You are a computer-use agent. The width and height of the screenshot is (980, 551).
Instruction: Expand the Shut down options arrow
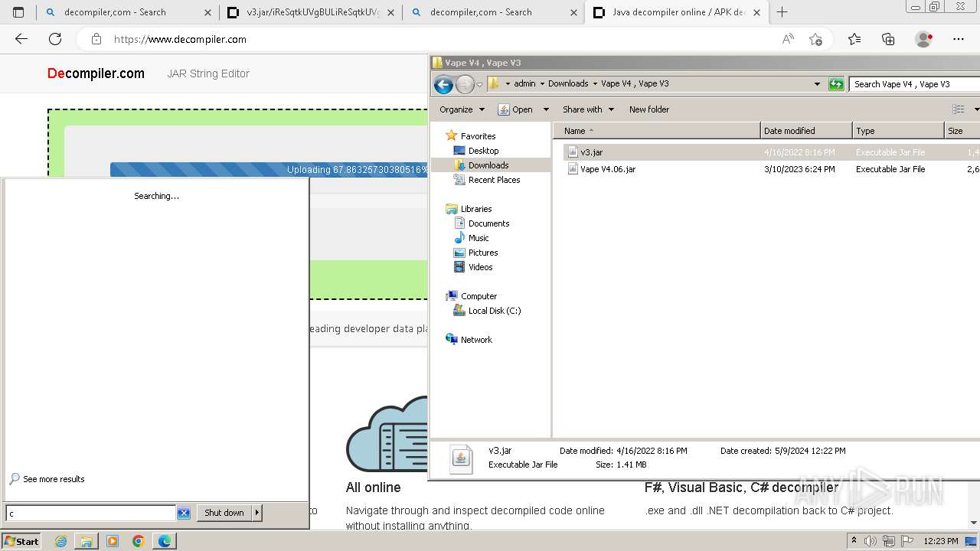[257, 513]
